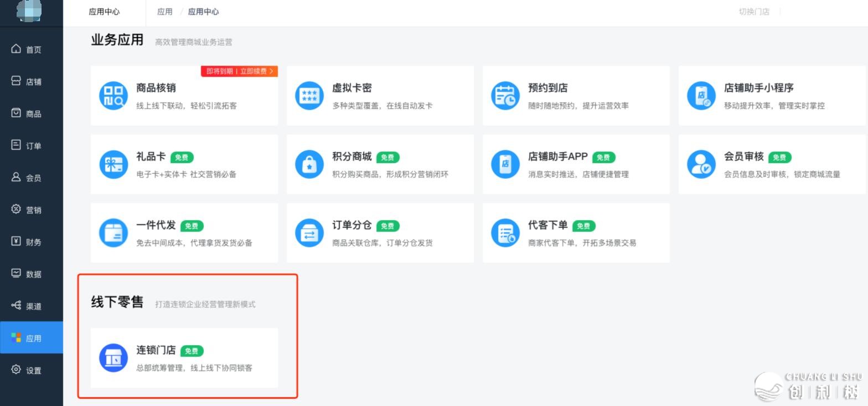Viewport: 868px width, 406px height.
Task: Click subtitle 打造连锁企业经营管理新模式
Action: 205,304
